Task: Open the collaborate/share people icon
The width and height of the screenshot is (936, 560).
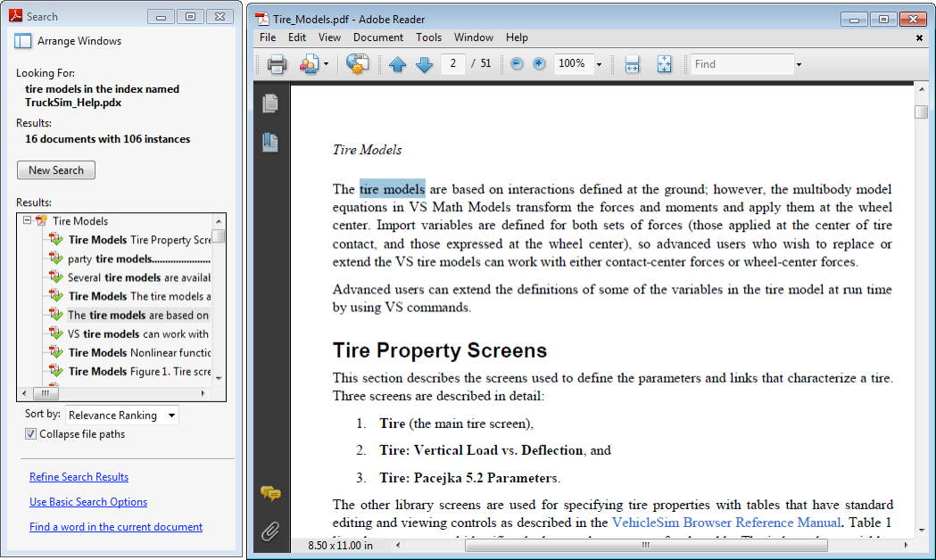Action: pyautogui.click(x=310, y=64)
